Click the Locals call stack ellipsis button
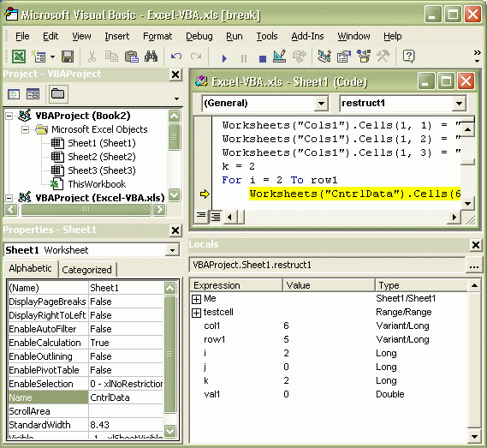This screenshot has width=487, height=448. [474, 266]
